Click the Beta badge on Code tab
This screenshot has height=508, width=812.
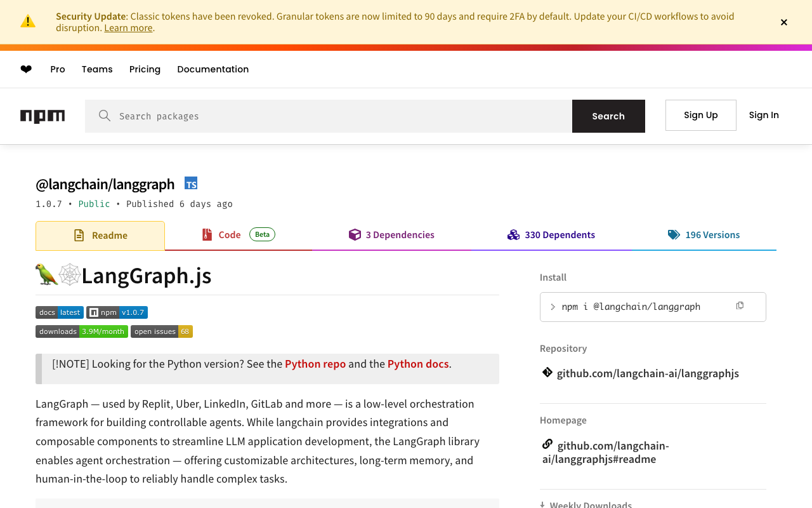(263, 234)
